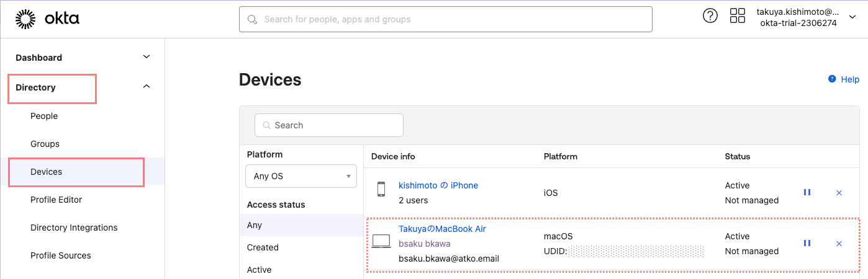Click the MacBook laptop device icon
868x279 pixels.
pos(381,242)
